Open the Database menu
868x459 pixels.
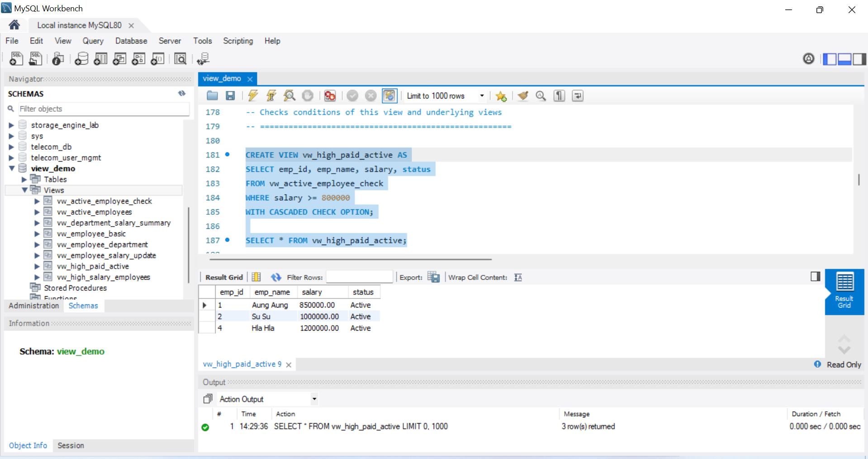tap(131, 41)
